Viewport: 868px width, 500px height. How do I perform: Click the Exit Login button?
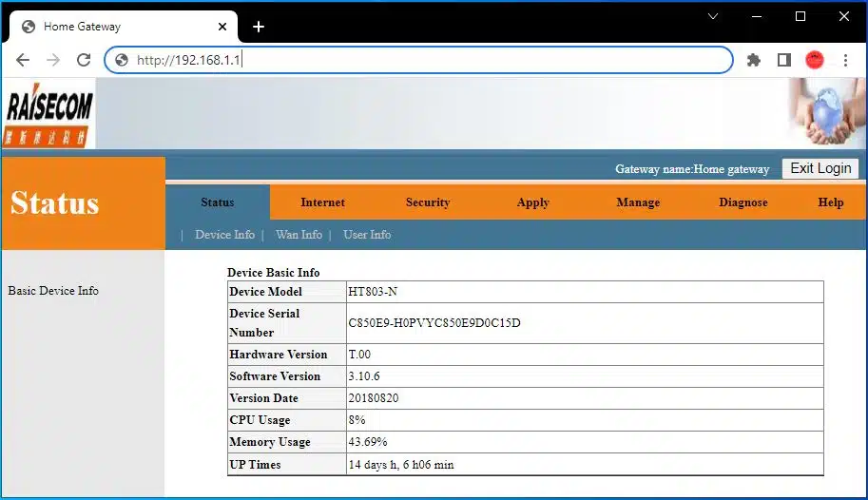pyautogui.click(x=820, y=168)
